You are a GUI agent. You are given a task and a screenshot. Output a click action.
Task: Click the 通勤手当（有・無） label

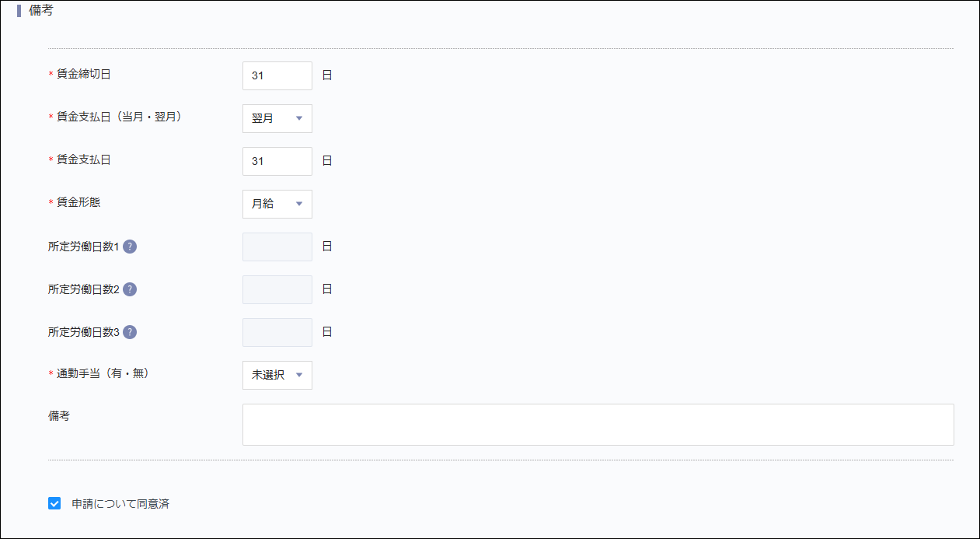pos(102,373)
